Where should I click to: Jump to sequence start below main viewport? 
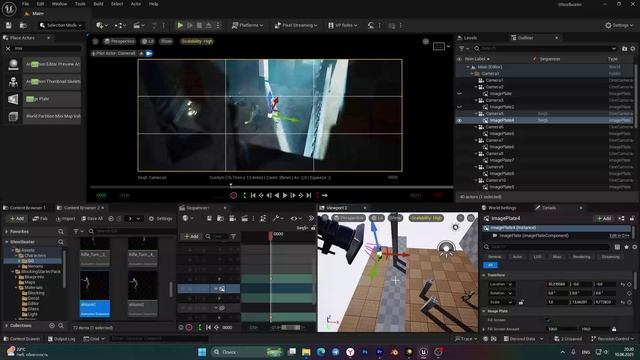tap(253, 196)
